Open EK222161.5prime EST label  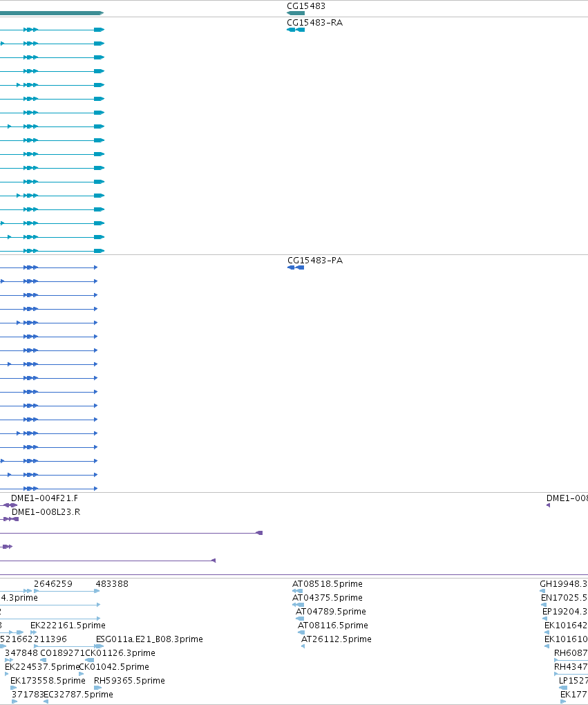[x=68, y=625]
